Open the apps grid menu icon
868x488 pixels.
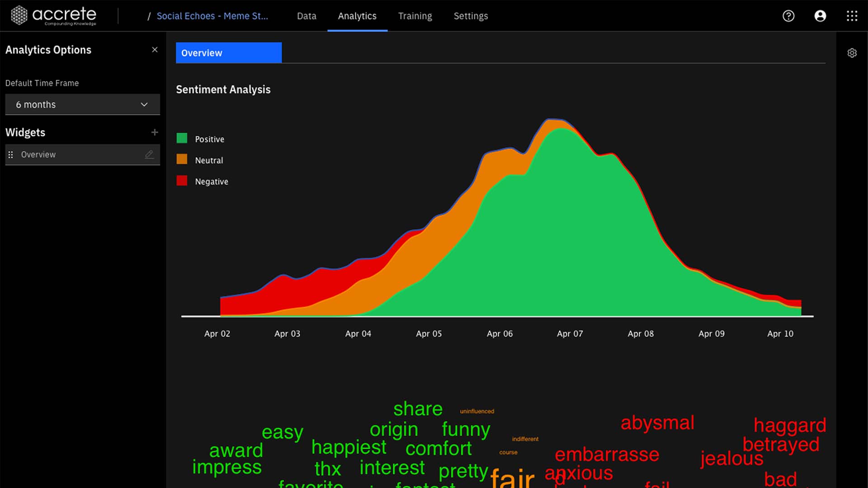tap(852, 16)
